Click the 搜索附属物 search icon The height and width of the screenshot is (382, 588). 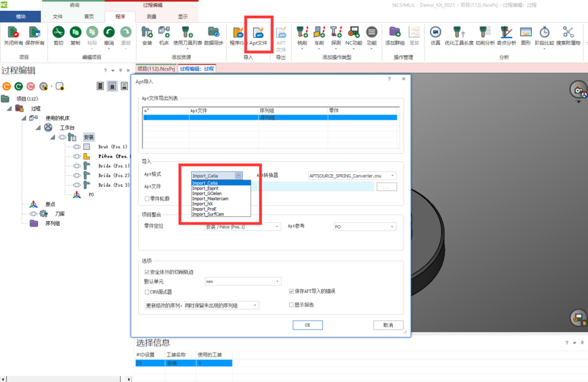(568, 32)
